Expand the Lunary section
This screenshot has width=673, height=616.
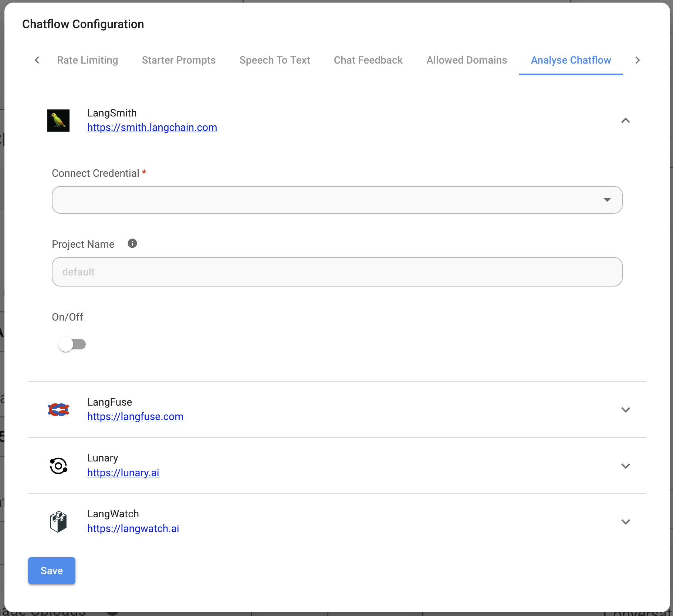pyautogui.click(x=626, y=466)
